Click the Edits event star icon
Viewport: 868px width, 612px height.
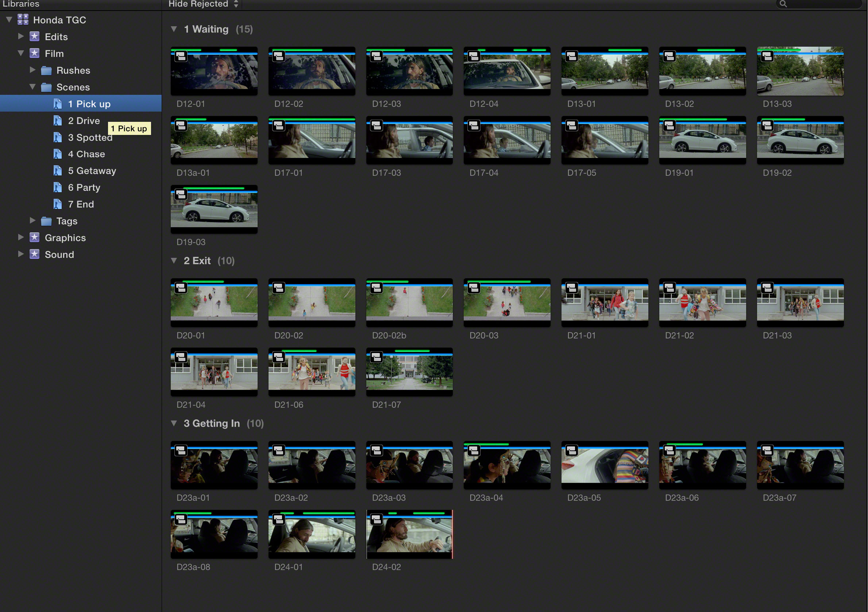click(x=34, y=36)
